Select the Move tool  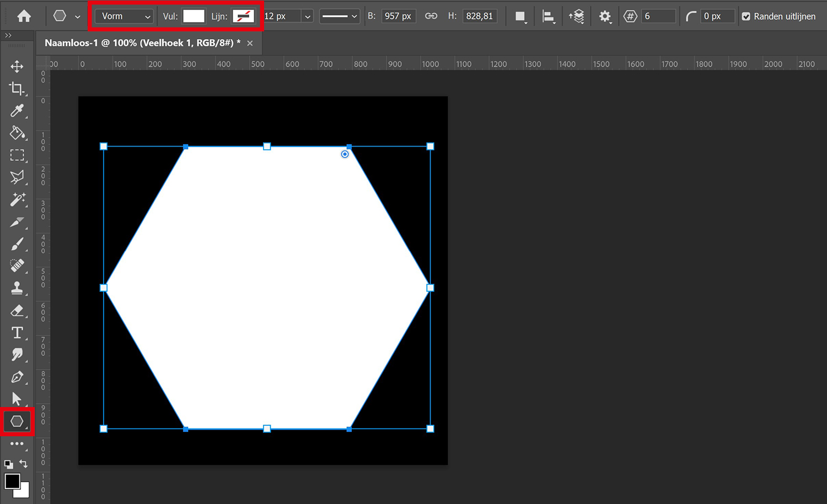point(17,67)
